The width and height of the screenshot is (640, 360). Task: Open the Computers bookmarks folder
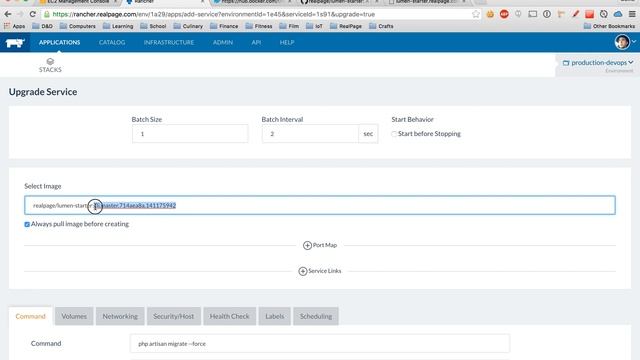coord(78,26)
